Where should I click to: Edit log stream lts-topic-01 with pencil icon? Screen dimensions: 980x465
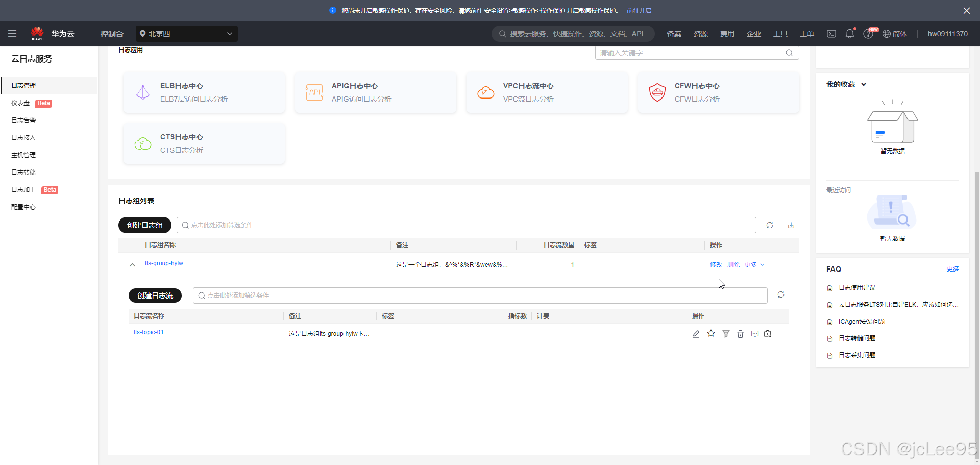[x=696, y=334]
